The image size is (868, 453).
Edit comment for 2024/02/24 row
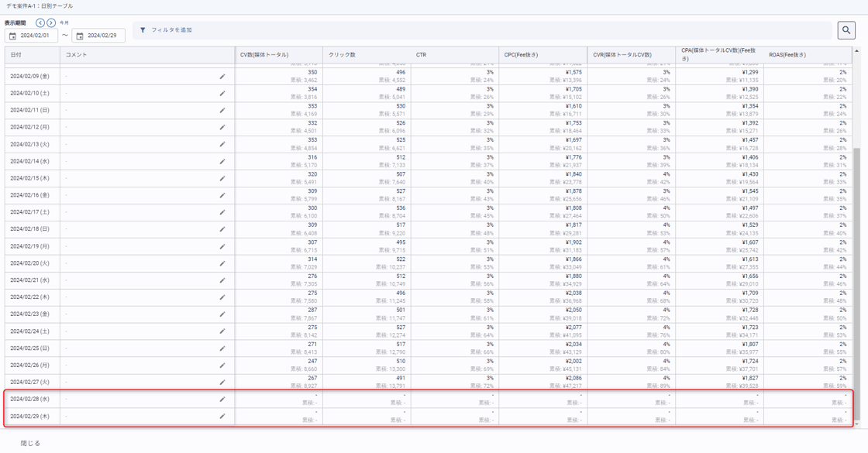click(x=222, y=331)
